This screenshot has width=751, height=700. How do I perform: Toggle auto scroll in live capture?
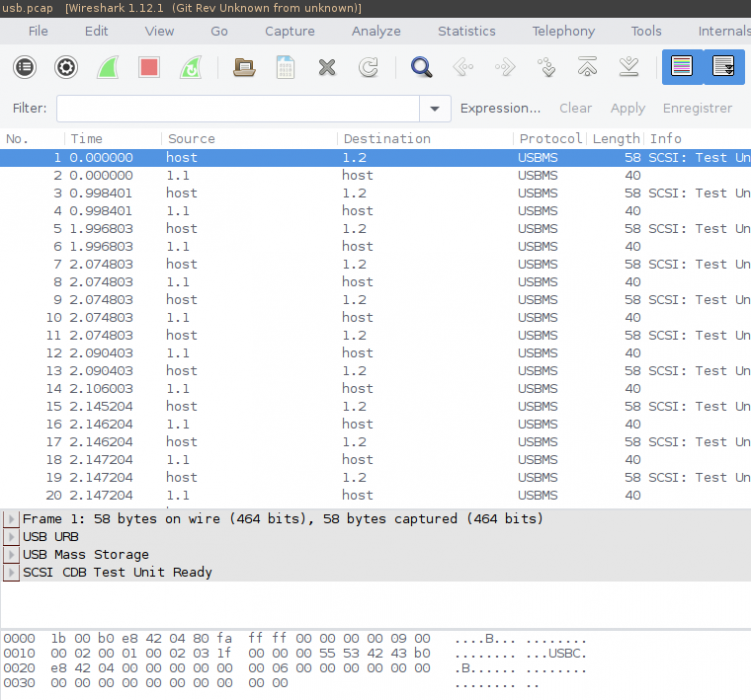coord(724,67)
